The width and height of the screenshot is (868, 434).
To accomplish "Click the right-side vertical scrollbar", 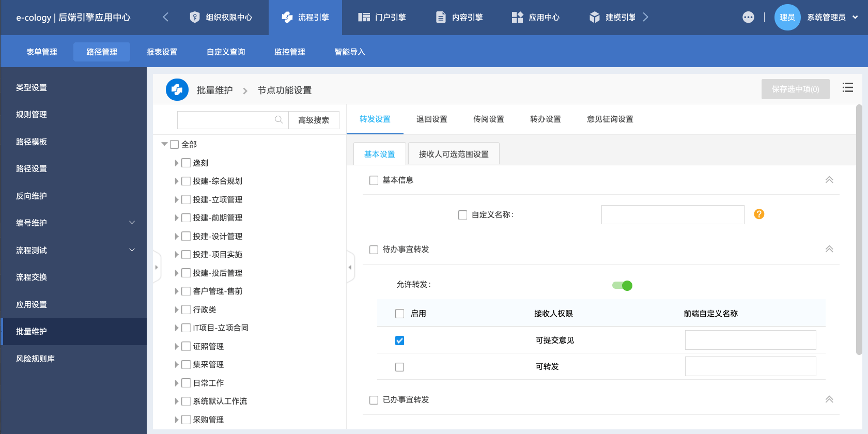I will pos(859,229).
